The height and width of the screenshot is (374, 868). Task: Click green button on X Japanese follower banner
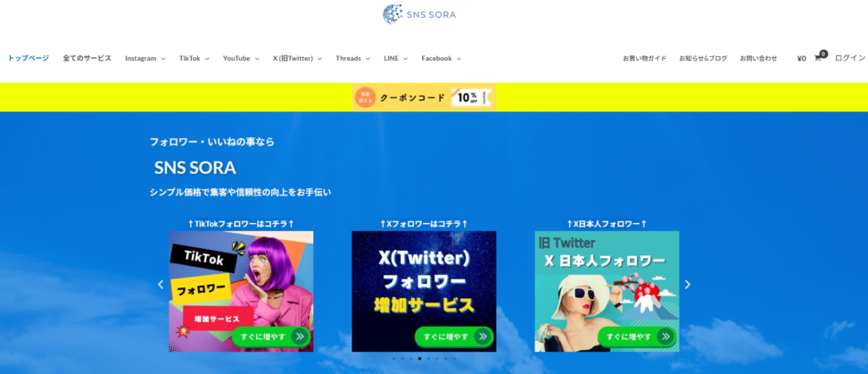(x=637, y=337)
